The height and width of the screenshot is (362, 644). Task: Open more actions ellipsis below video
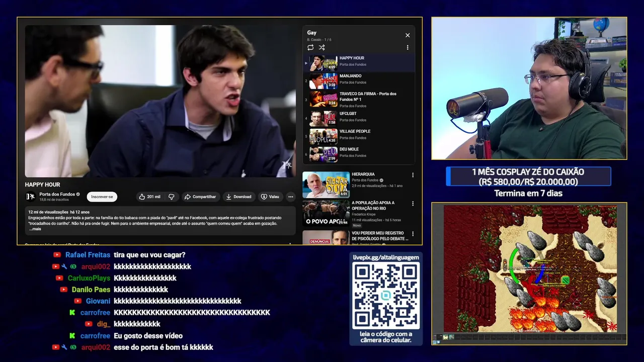click(x=291, y=197)
